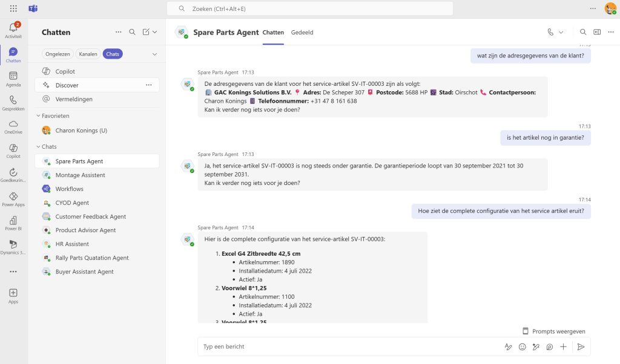Open OneDrive from the left rail
The width and height of the screenshot is (620, 364).
coord(13,127)
